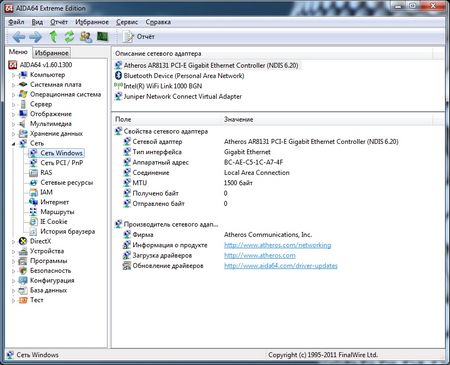Open the Справка menu
Screen dimensions: 450x365
pyautogui.click(x=158, y=22)
